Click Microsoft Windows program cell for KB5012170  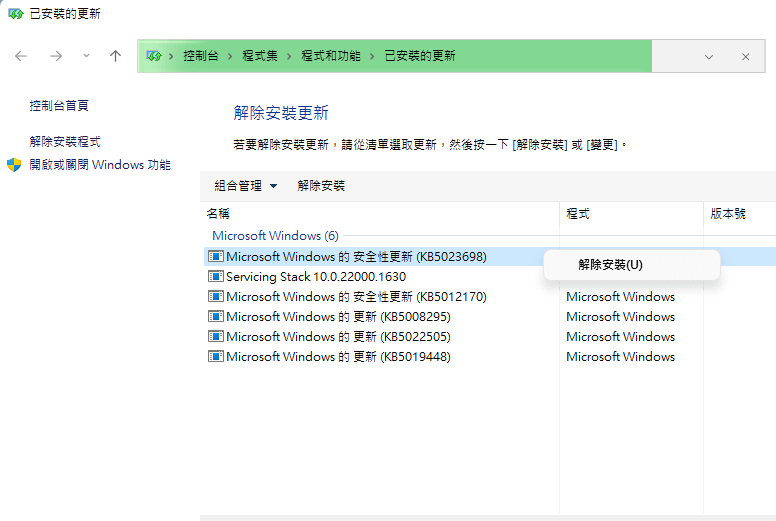[x=621, y=297]
